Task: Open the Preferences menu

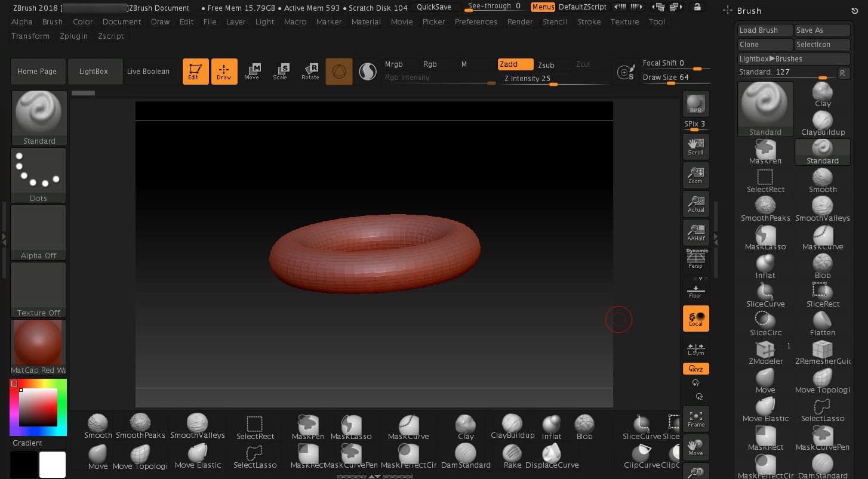Action: (476, 21)
